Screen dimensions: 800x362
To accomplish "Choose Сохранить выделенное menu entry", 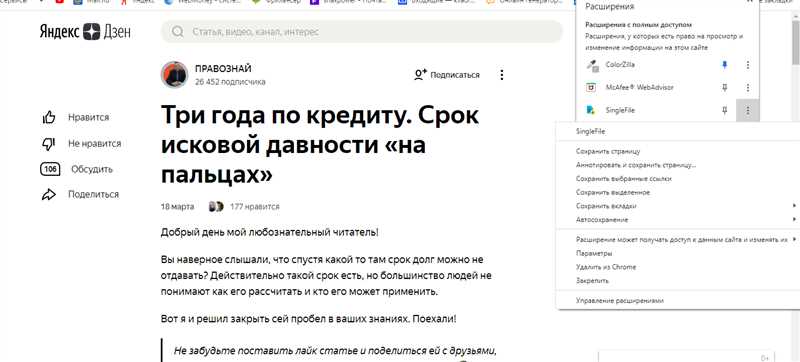I will 678,193.
